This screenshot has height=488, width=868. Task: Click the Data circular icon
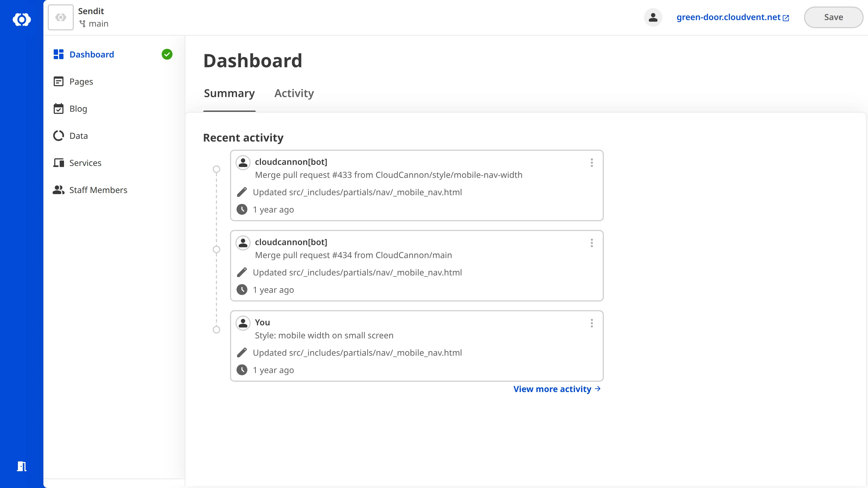[x=59, y=136]
